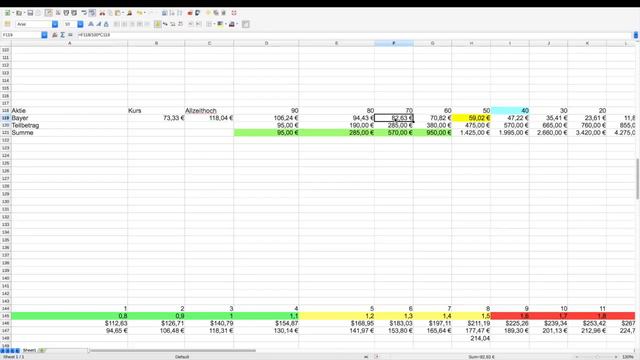Click the horizontal scrollbar thumb
The image size is (640, 360).
point(172,350)
